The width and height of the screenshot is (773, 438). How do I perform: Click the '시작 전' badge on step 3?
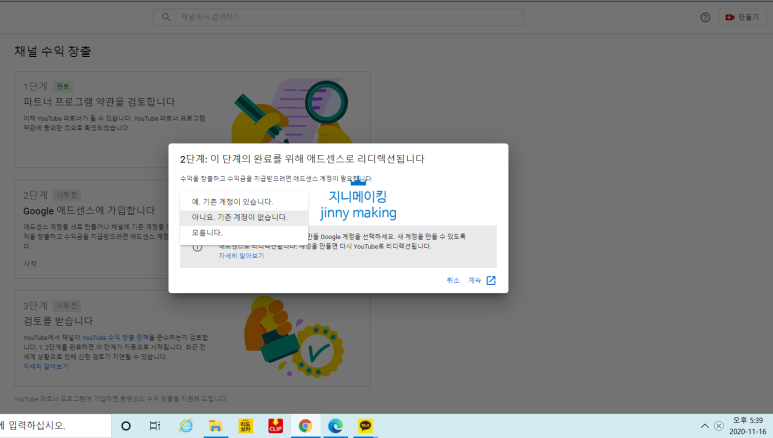[67, 306]
